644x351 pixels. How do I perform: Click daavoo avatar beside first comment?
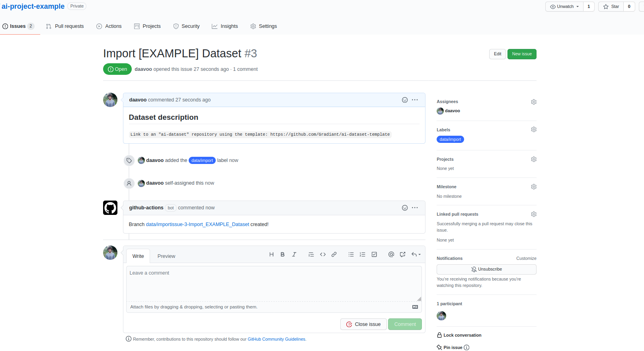click(x=110, y=100)
